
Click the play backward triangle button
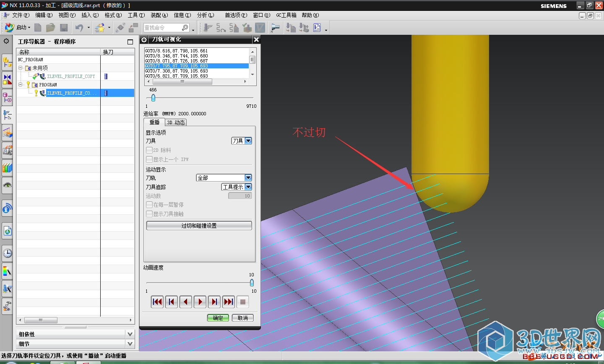click(x=186, y=302)
